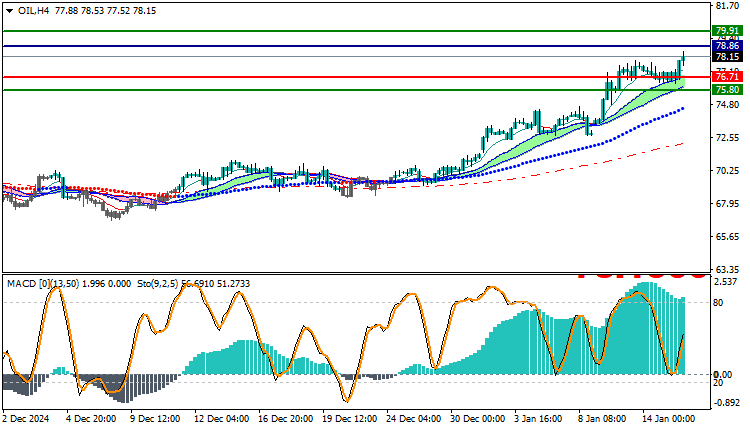Viewport: 750px width, 430px height.
Task: Click the red 76.71 price label
Action: coord(727,77)
